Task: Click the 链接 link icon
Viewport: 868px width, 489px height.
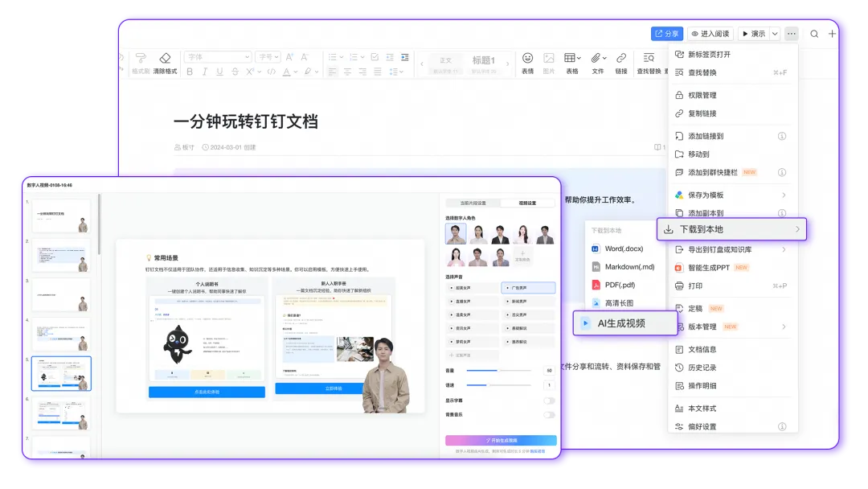Action: (621, 58)
